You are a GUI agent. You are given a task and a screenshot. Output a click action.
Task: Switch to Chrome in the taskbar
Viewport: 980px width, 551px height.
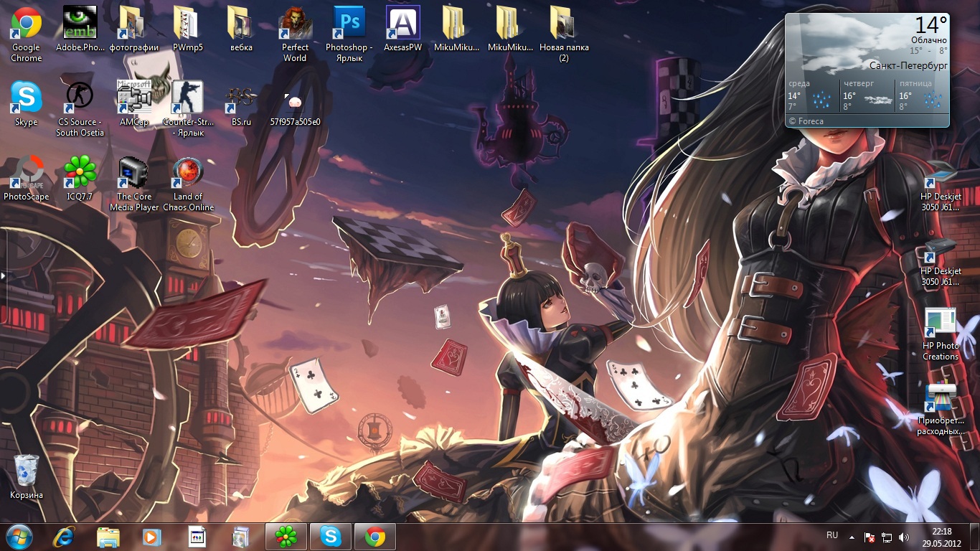click(375, 537)
